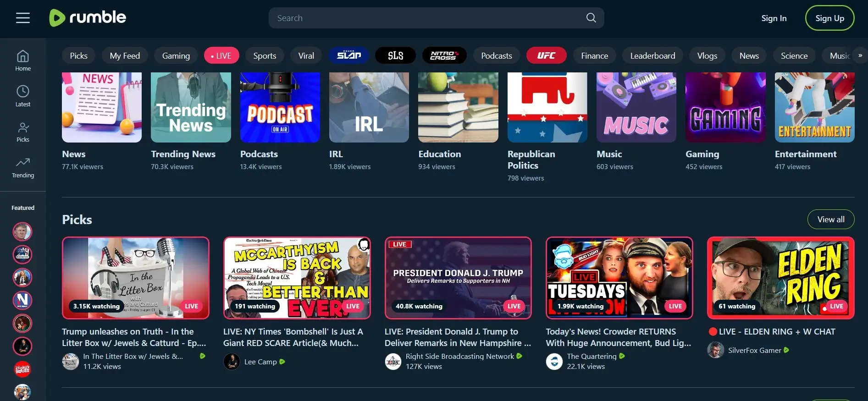Select the Viral category chip
Viewport: 868px width, 401px height.
click(x=306, y=55)
